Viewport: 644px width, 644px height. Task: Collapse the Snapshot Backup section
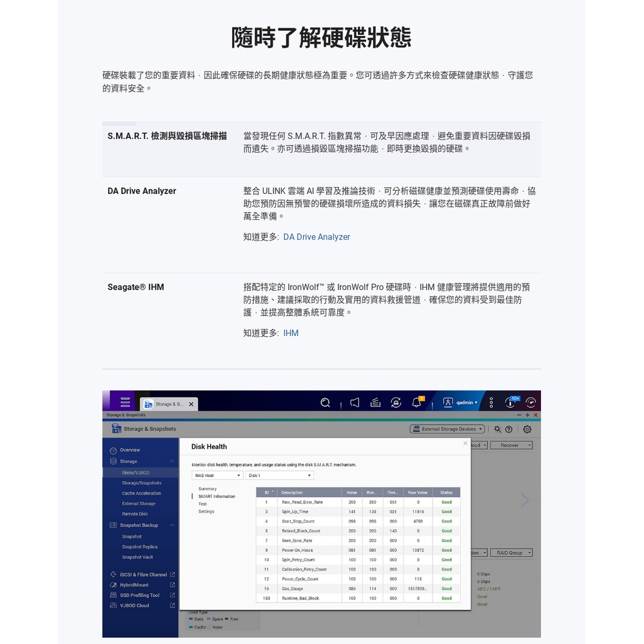(172, 525)
